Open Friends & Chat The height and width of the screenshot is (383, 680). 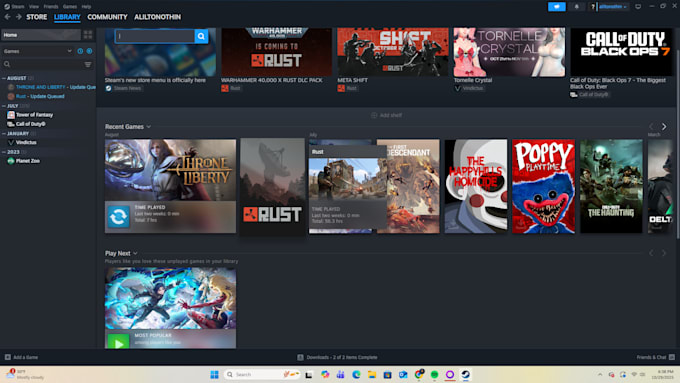point(655,357)
